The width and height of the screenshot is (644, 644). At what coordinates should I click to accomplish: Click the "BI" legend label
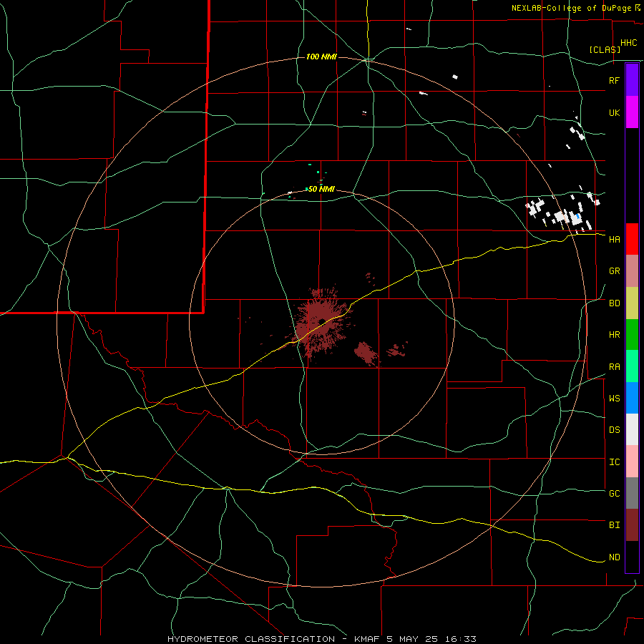pos(614,525)
